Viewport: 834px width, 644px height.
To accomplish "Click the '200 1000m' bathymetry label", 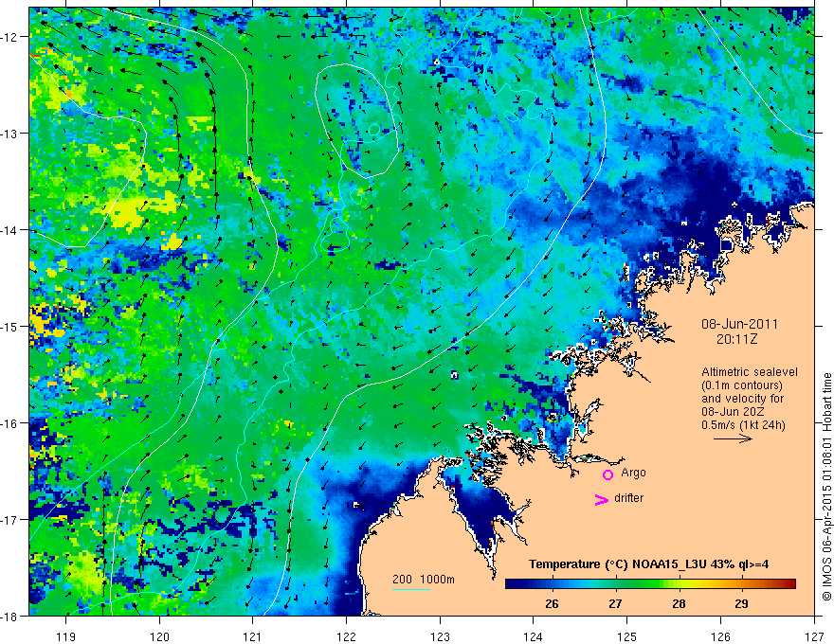I will [424, 580].
